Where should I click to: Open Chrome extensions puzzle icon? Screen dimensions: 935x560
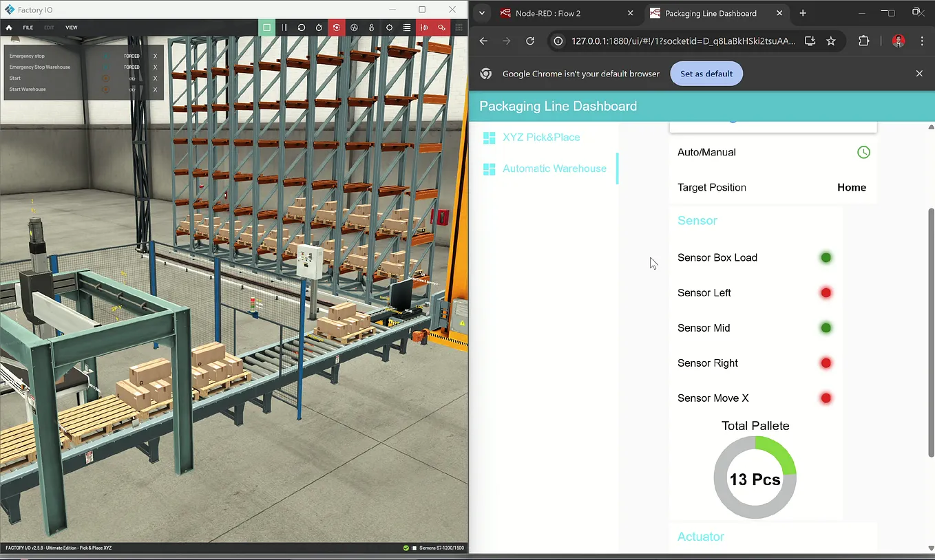864,41
